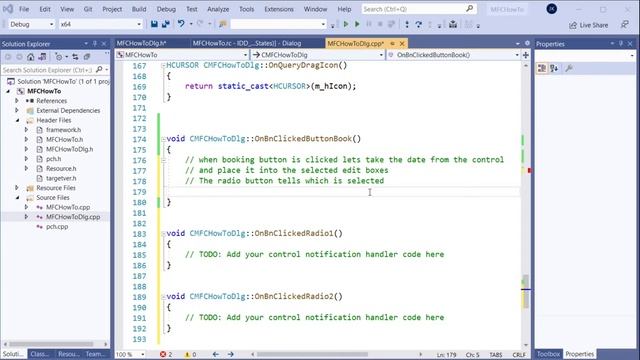The image size is (640, 360).
Task: Open the Extensions menu
Action: pos(279,9)
